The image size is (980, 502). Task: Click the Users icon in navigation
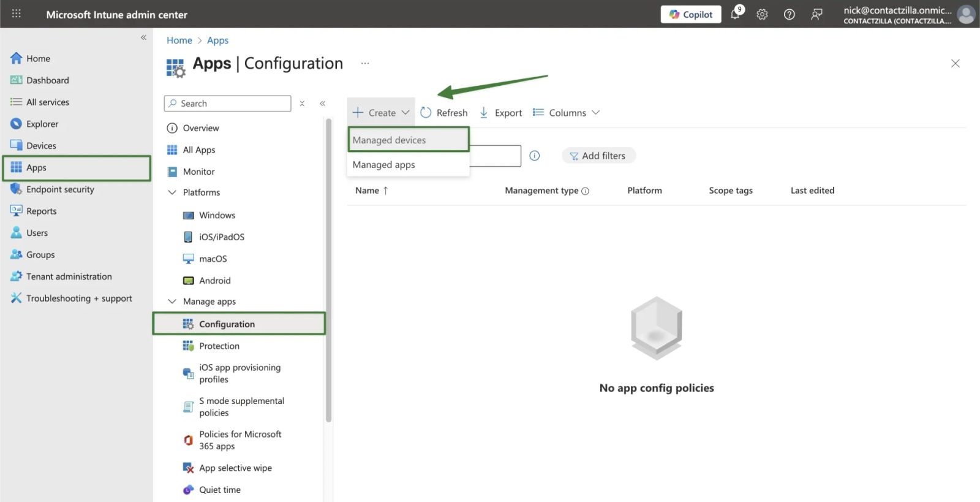tap(16, 233)
